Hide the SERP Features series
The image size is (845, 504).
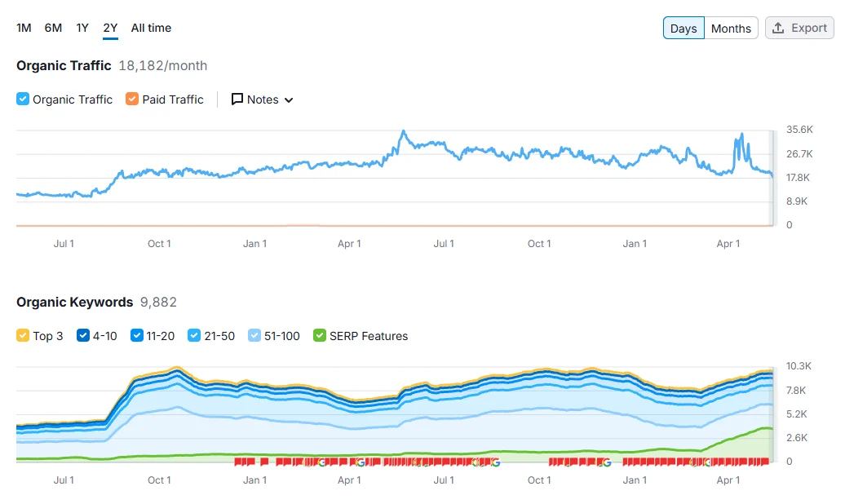tap(320, 336)
